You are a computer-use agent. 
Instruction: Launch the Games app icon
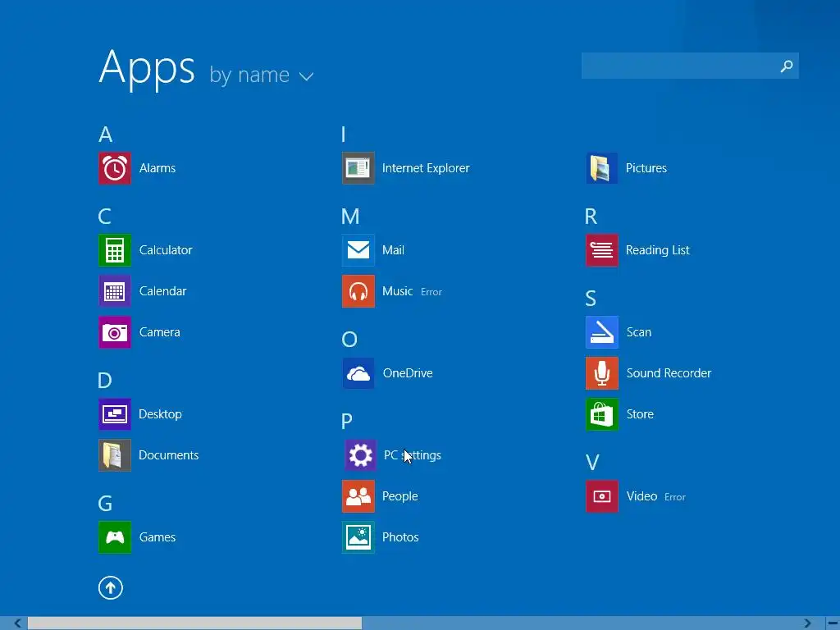click(x=115, y=537)
